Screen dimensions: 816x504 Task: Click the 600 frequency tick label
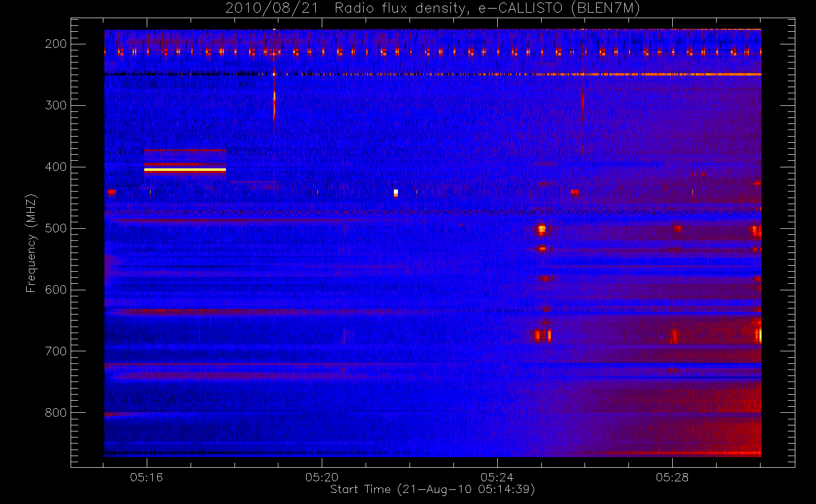coord(56,290)
